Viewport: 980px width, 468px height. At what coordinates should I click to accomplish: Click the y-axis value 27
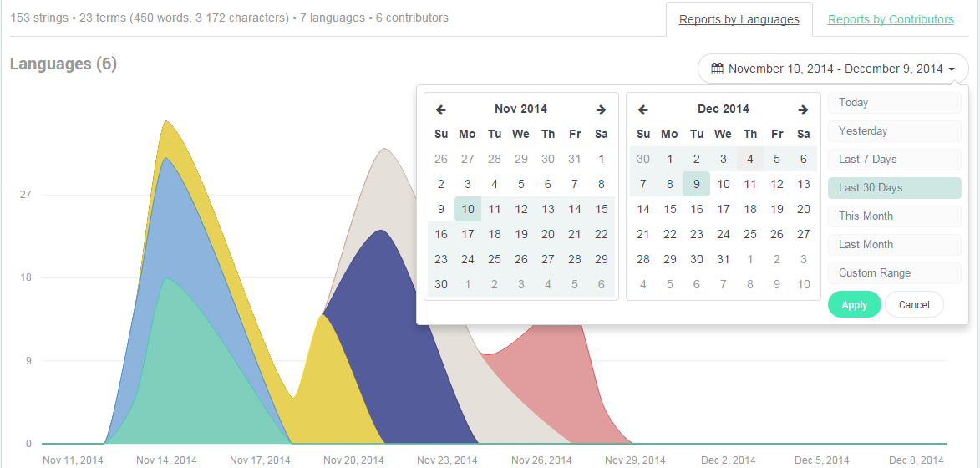tap(26, 195)
